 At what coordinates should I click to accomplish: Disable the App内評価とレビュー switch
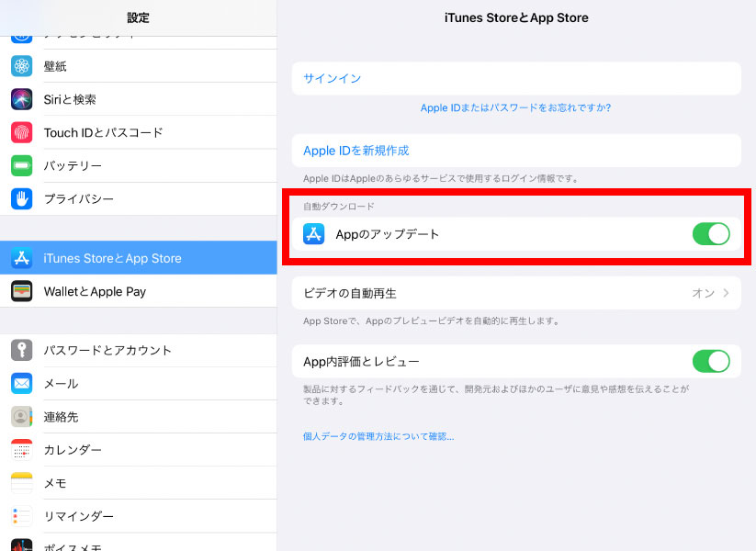point(710,361)
